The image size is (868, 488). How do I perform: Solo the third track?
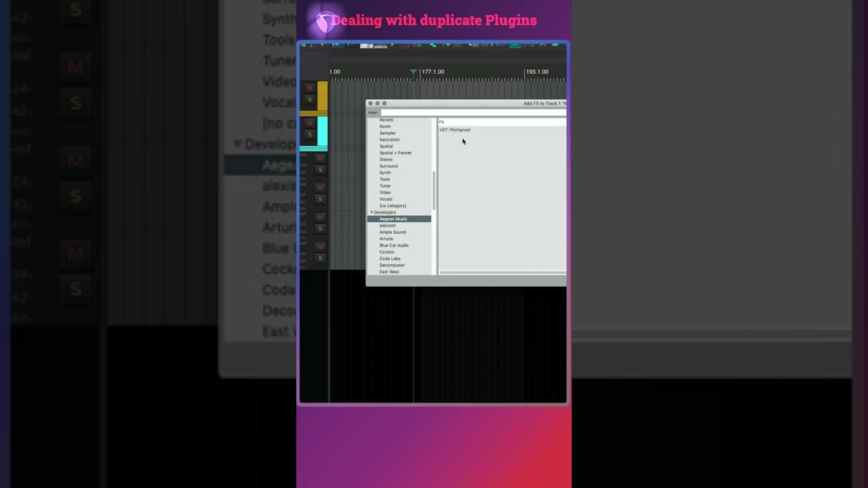point(321,169)
